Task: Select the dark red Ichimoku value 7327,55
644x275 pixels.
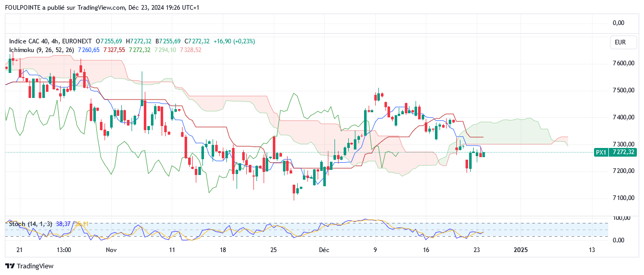Action: [x=114, y=49]
